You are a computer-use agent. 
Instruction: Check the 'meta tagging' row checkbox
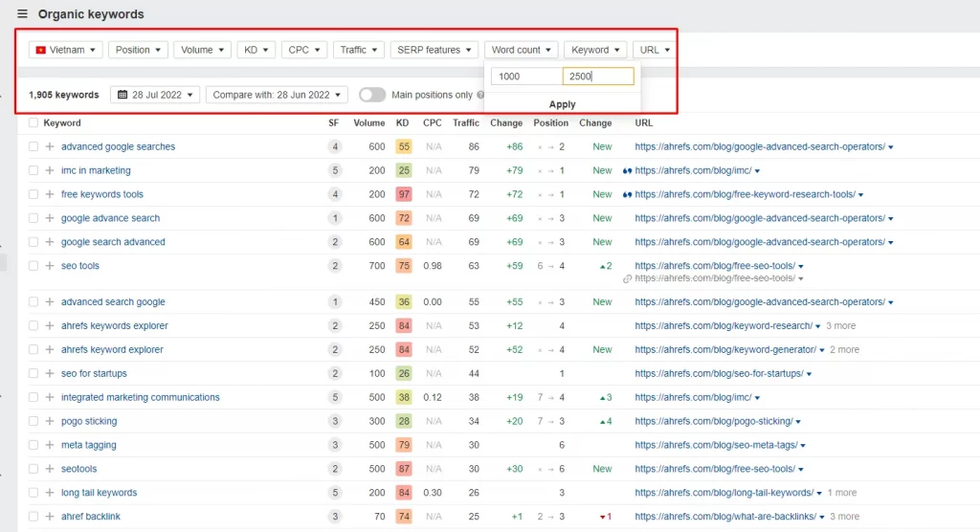click(x=33, y=445)
